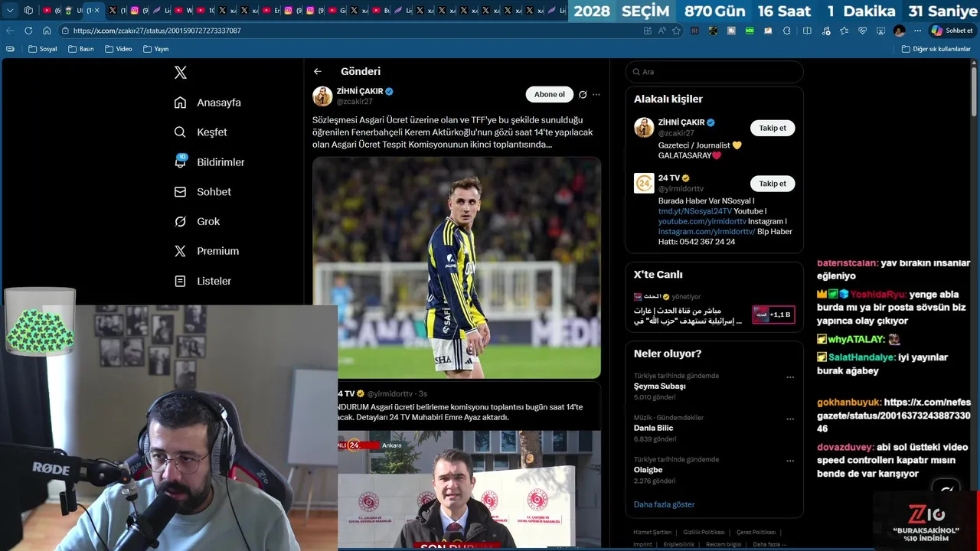The height and width of the screenshot is (551, 980).
Task: Open ZİHNİ ÇAKIR avatar in Alakalı kişiler
Action: click(644, 128)
